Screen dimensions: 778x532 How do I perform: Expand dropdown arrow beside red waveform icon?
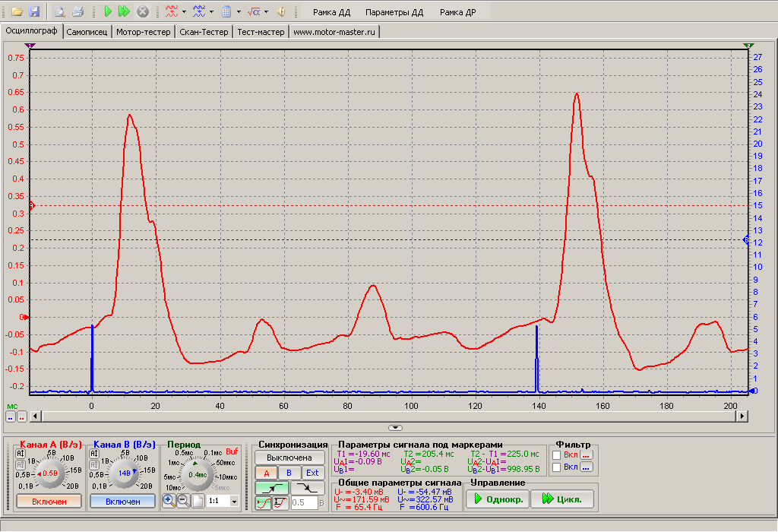coord(184,11)
